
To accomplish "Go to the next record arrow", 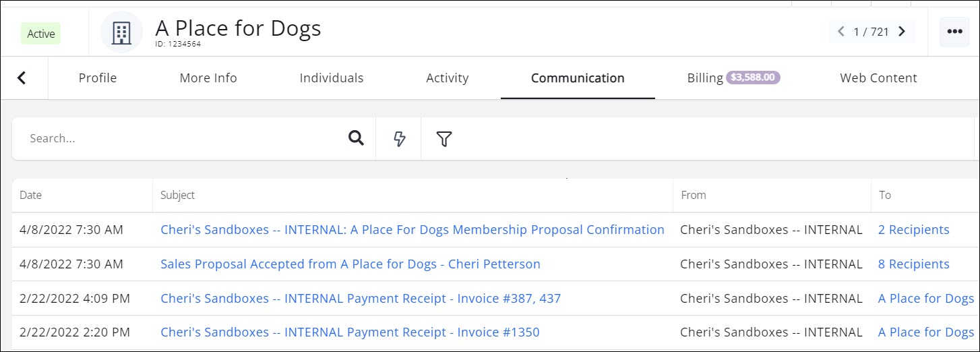I will point(902,32).
